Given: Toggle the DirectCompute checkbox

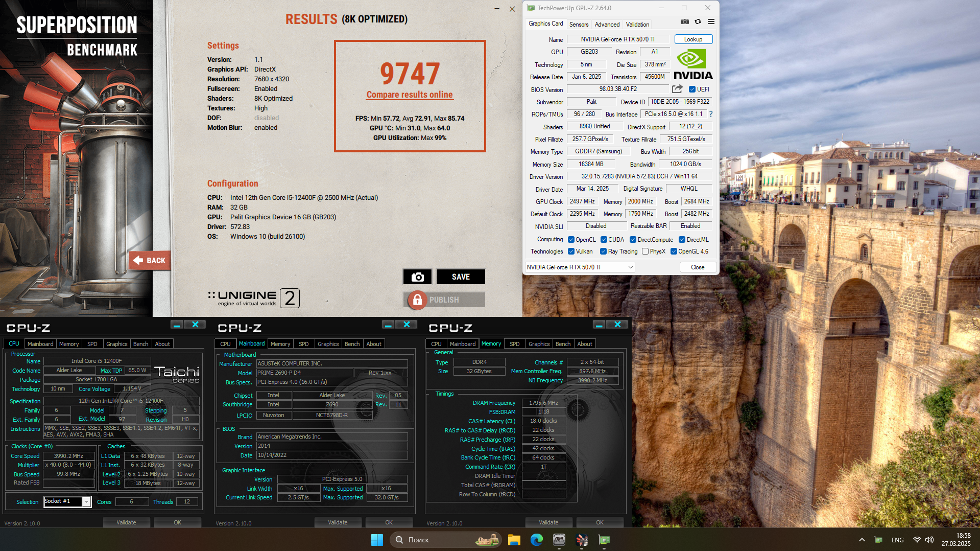Looking at the screenshot, I should (633, 240).
